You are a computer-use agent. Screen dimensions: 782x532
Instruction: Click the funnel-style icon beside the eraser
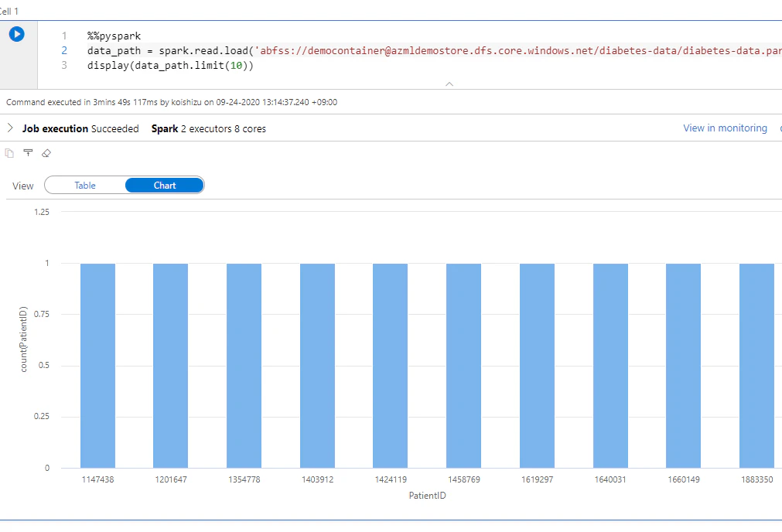pyautogui.click(x=28, y=153)
